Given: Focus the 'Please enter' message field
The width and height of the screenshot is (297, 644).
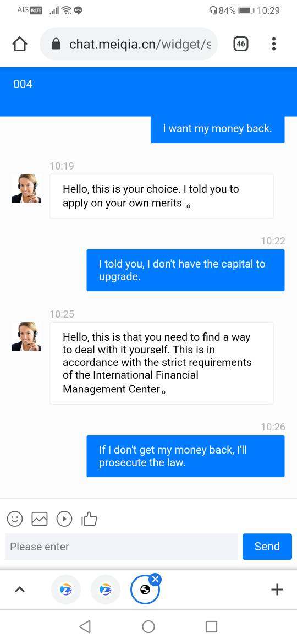Looking at the screenshot, I should point(122,547).
